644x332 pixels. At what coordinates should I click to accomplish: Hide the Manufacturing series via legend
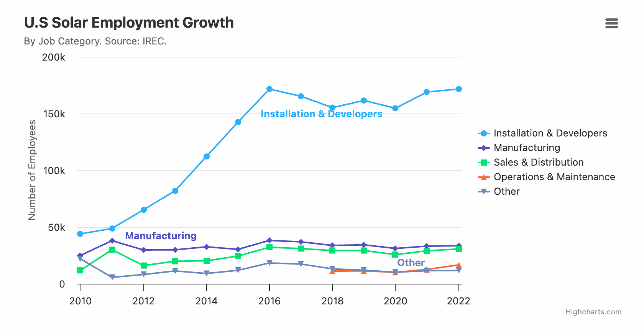click(x=527, y=148)
